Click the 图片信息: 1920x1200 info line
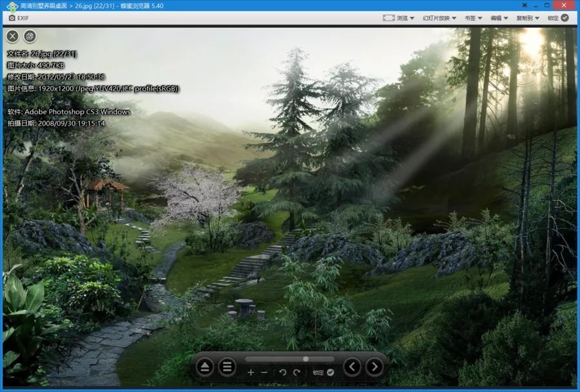Viewport: 580px width, 392px height. click(93, 89)
